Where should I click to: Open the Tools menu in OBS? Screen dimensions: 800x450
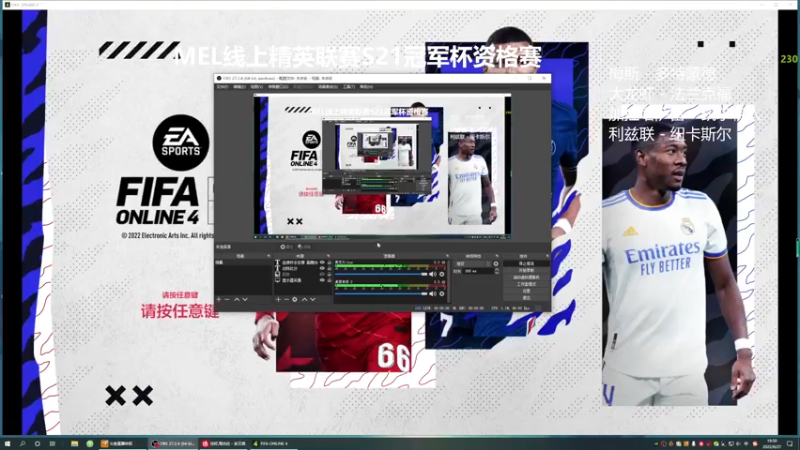pyautogui.click(x=349, y=87)
